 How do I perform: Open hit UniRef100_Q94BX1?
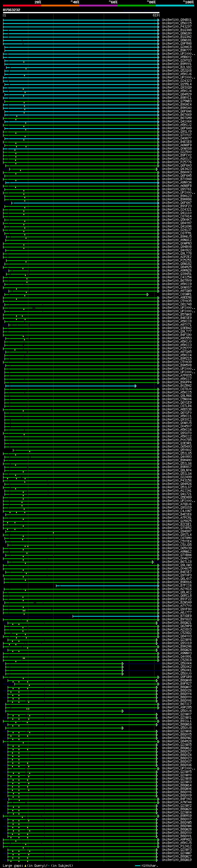[177, 20]
